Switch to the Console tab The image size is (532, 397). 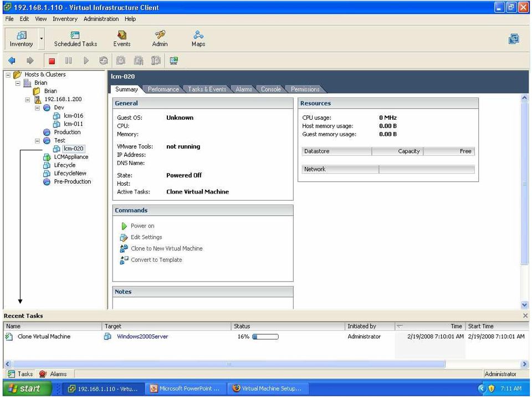point(271,89)
